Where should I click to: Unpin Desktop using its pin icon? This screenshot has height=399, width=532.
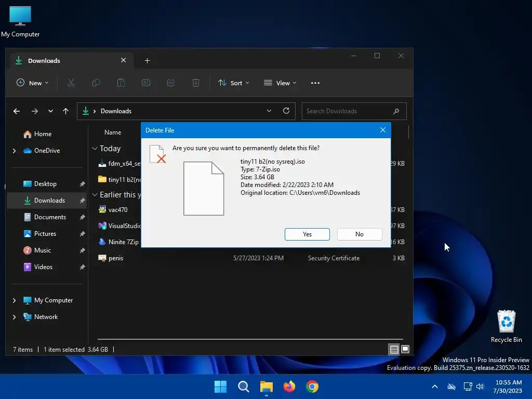pos(82,184)
